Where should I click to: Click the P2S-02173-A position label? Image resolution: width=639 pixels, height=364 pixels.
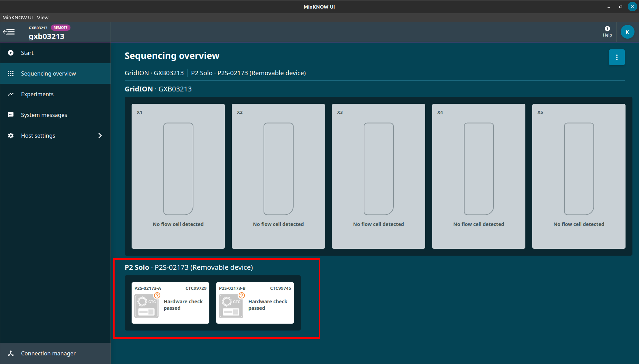point(148,288)
